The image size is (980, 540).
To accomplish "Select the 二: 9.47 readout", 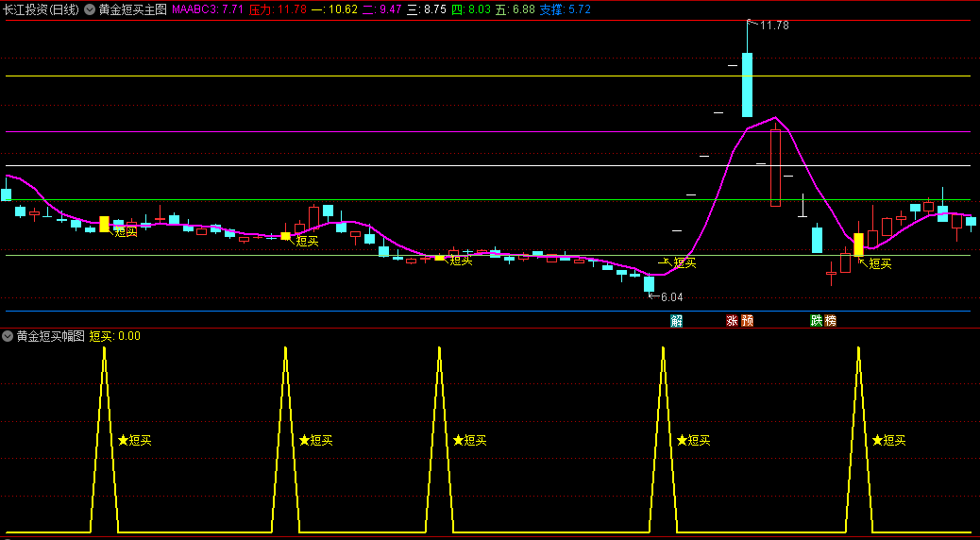I will click(381, 9).
